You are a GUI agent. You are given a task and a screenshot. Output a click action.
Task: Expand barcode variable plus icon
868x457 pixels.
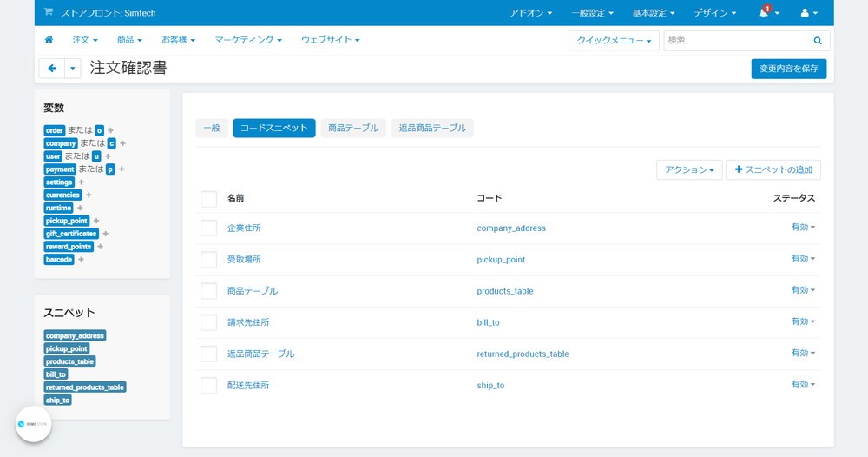[81, 259]
